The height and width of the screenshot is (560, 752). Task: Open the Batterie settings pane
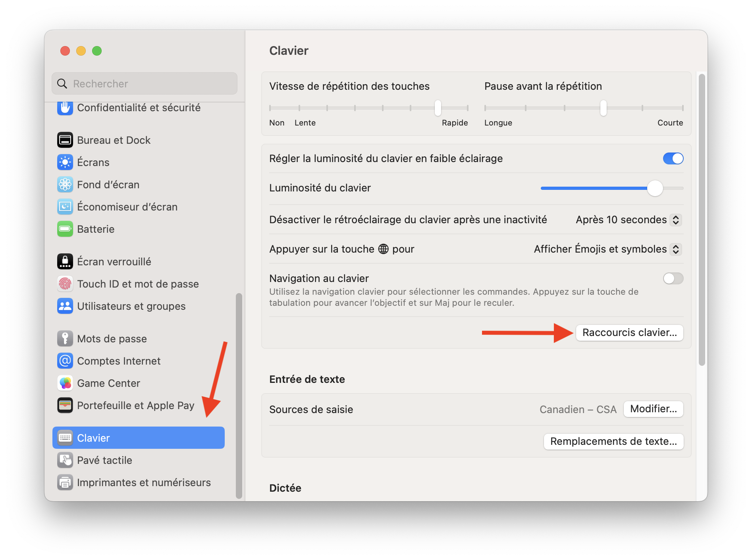pos(139,229)
